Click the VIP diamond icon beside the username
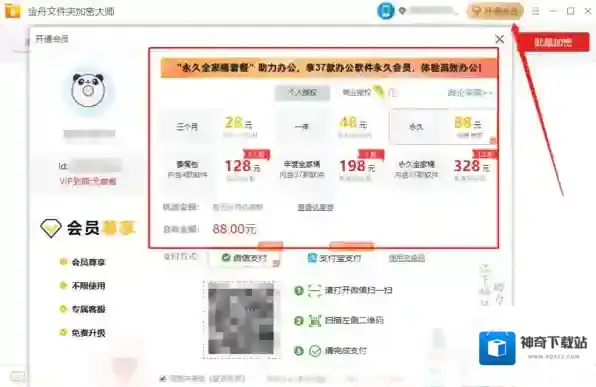Viewport: 596px width, 387px height. (x=402, y=11)
